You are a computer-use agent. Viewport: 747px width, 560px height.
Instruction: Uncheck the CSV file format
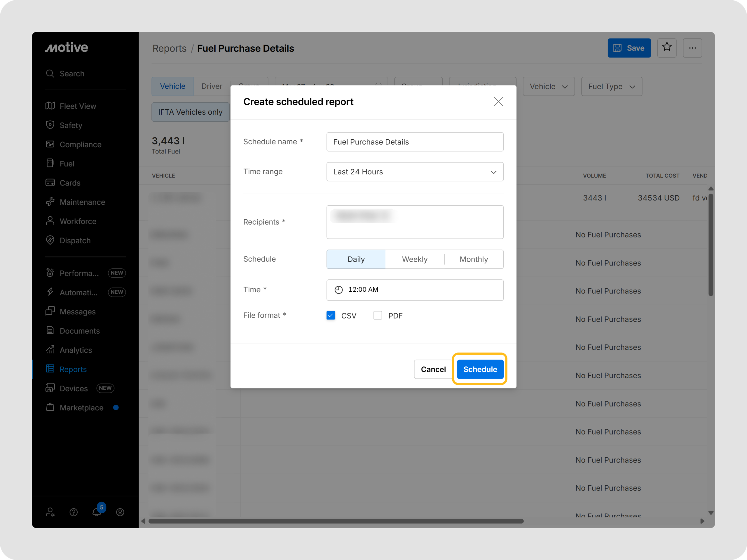331,315
